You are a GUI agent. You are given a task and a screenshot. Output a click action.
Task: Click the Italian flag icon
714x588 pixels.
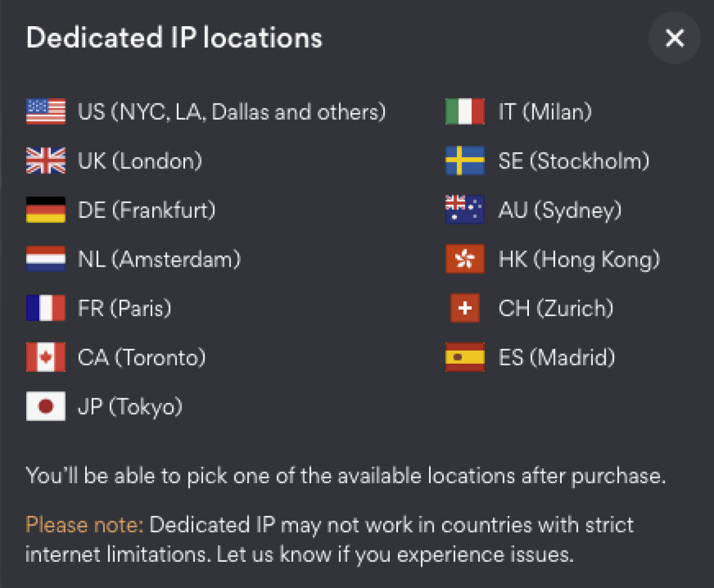point(465,112)
